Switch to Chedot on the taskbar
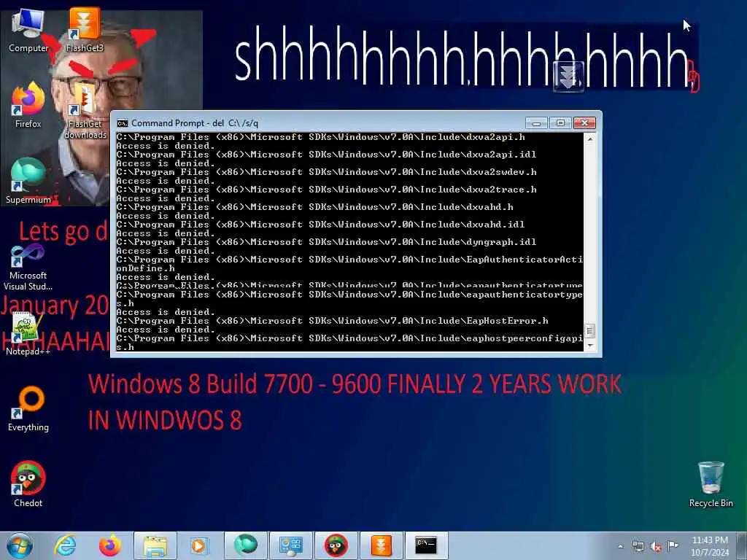This screenshot has width=747, height=560. click(x=336, y=545)
